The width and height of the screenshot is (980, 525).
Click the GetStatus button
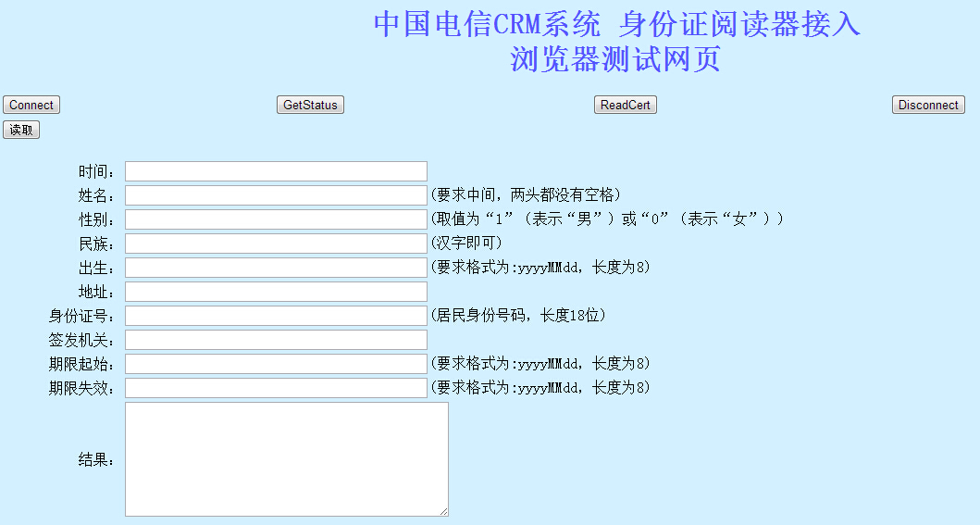310,105
